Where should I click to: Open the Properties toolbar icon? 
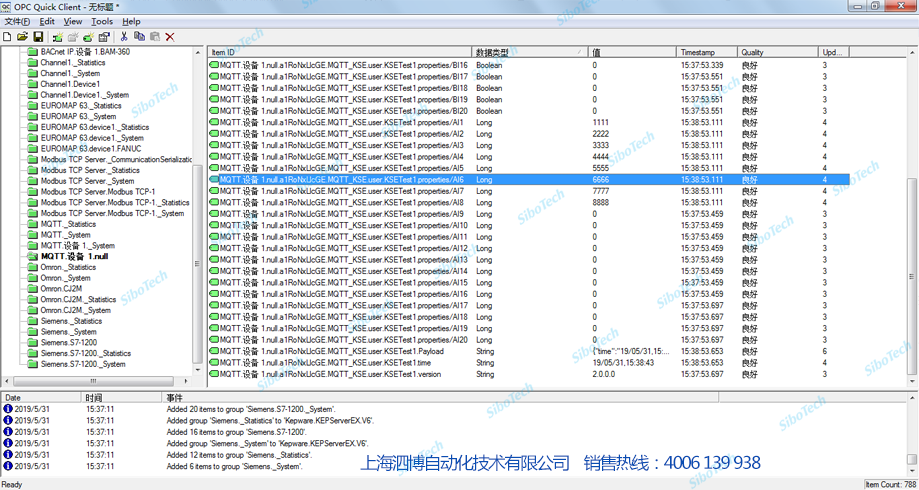[104, 37]
